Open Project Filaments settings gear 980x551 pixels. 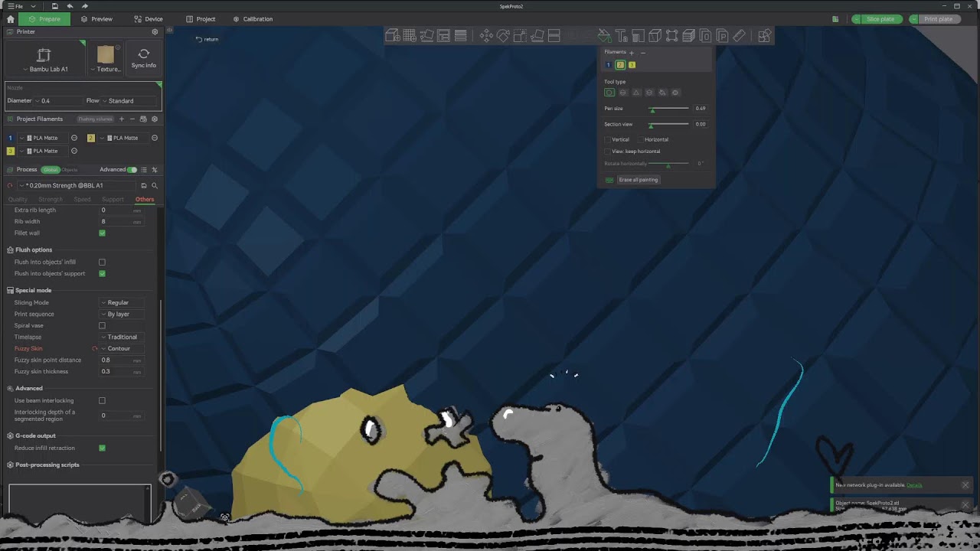(155, 119)
